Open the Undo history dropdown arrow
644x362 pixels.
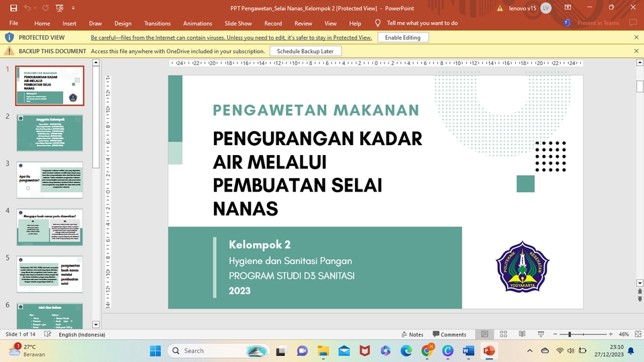pyautogui.click(x=35, y=8)
